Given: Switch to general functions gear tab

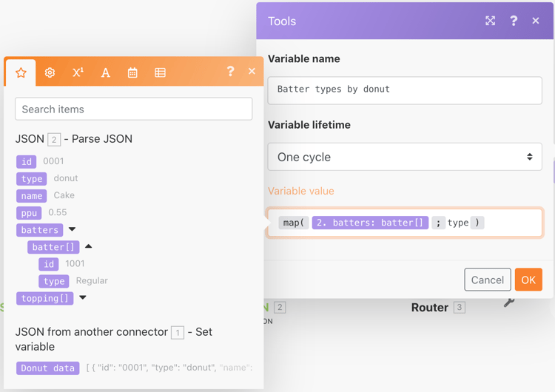Looking at the screenshot, I should [50, 73].
